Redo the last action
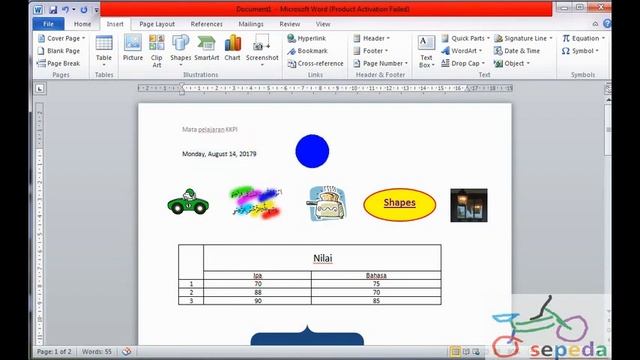 (84, 9)
